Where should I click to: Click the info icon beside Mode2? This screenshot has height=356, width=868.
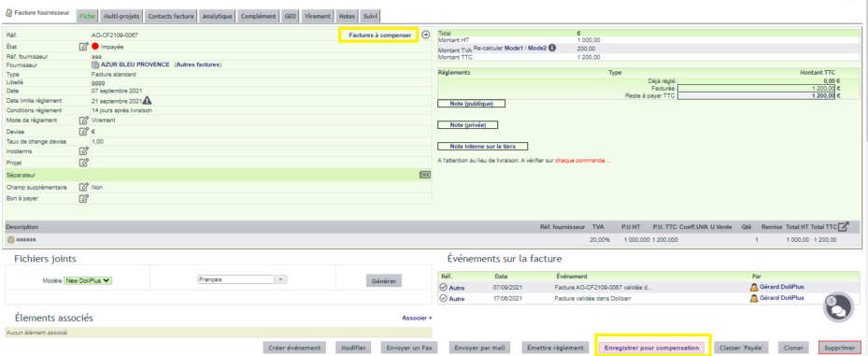(x=552, y=49)
